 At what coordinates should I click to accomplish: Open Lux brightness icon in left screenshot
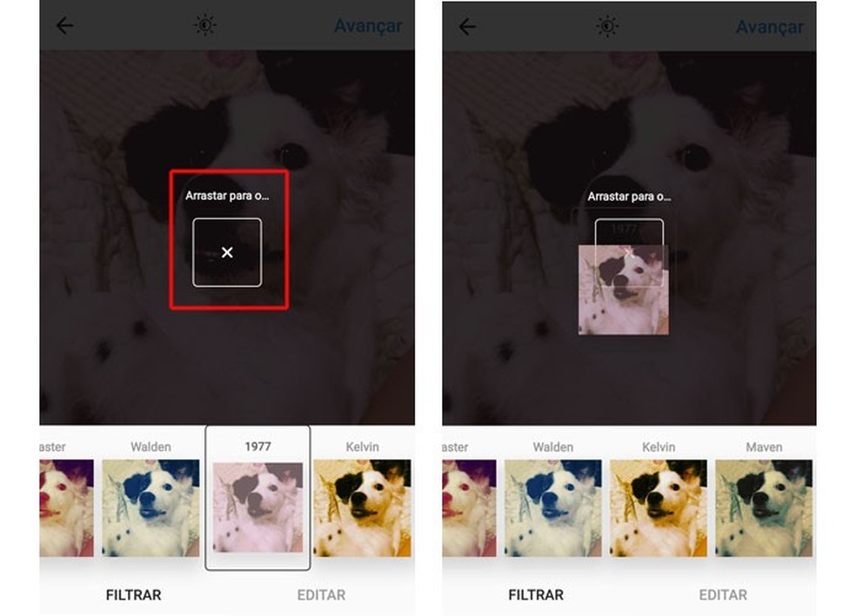(x=204, y=25)
